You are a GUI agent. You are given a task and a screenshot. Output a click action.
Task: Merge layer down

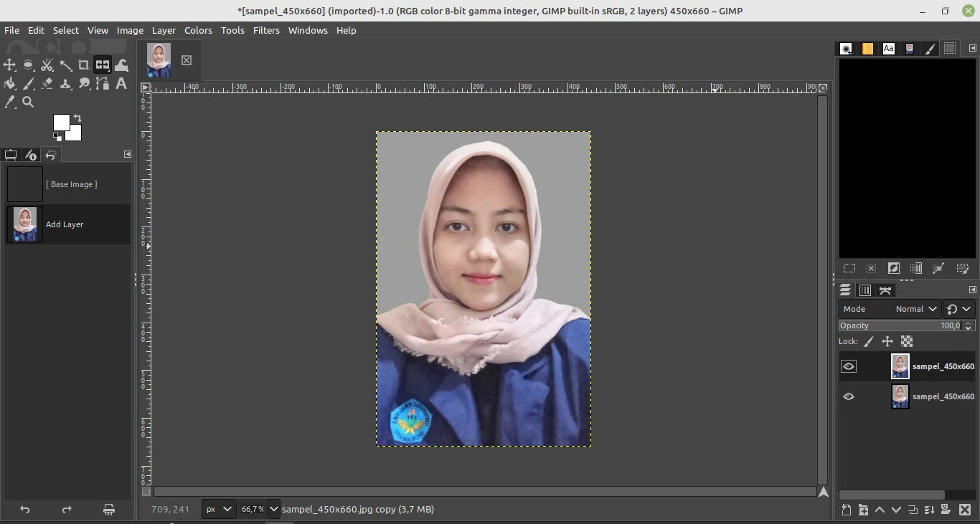pyautogui.click(x=929, y=510)
